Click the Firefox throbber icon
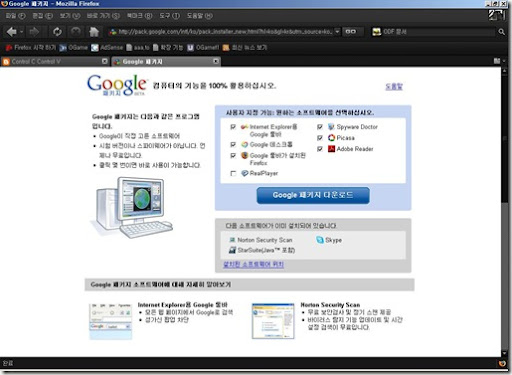This screenshot has height=375, width=512. [x=496, y=15]
